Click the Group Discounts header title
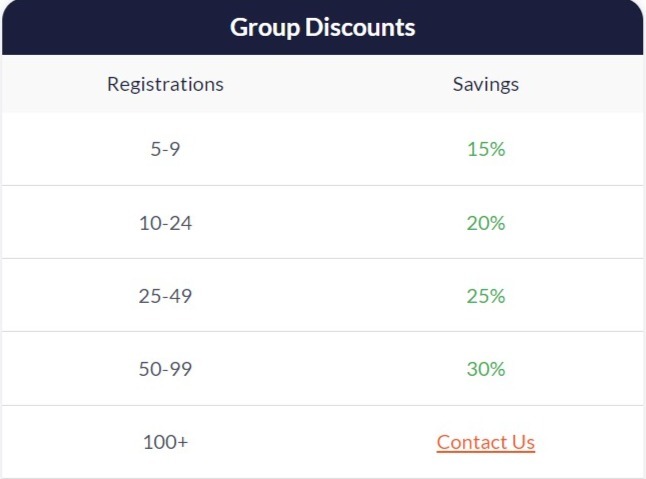646x479 pixels. (x=323, y=28)
